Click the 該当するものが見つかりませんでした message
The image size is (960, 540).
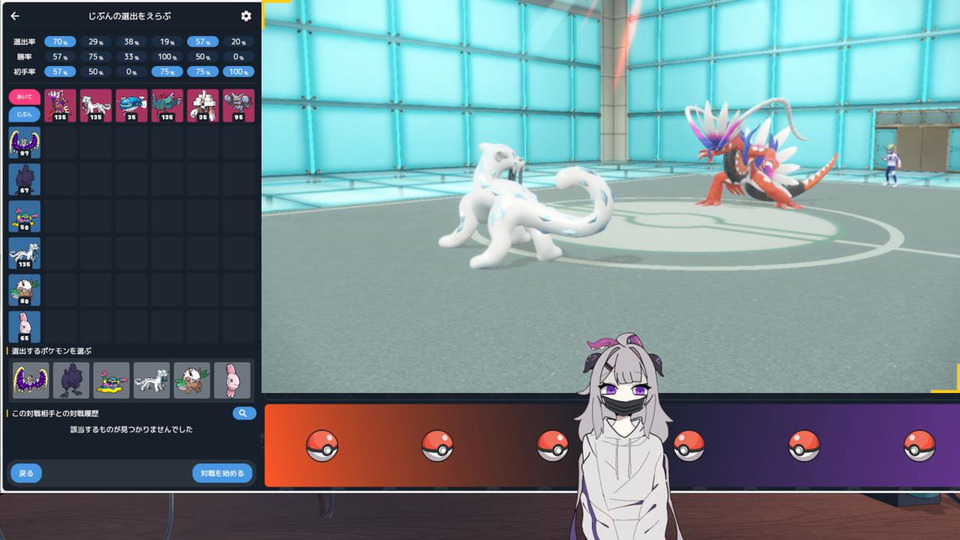click(131, 429)
